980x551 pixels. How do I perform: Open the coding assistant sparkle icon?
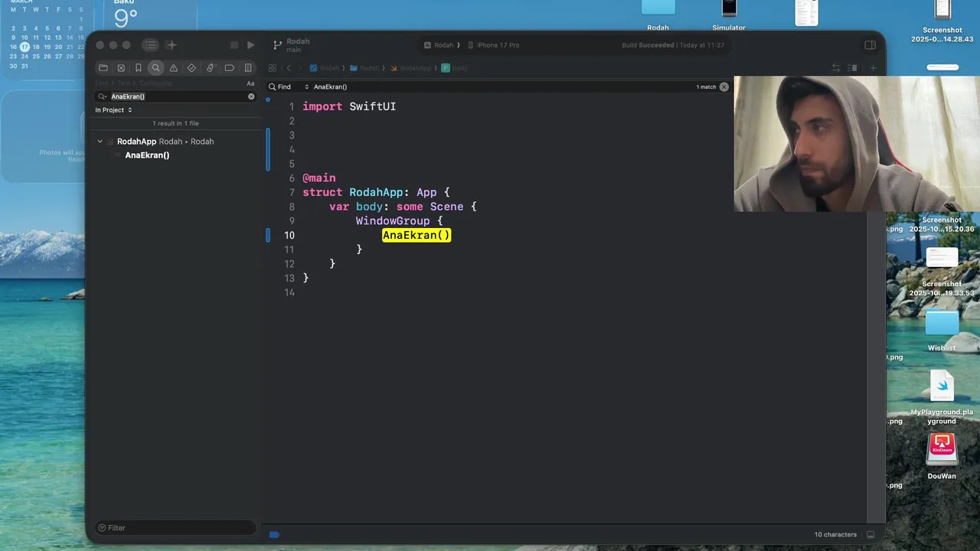171,45
